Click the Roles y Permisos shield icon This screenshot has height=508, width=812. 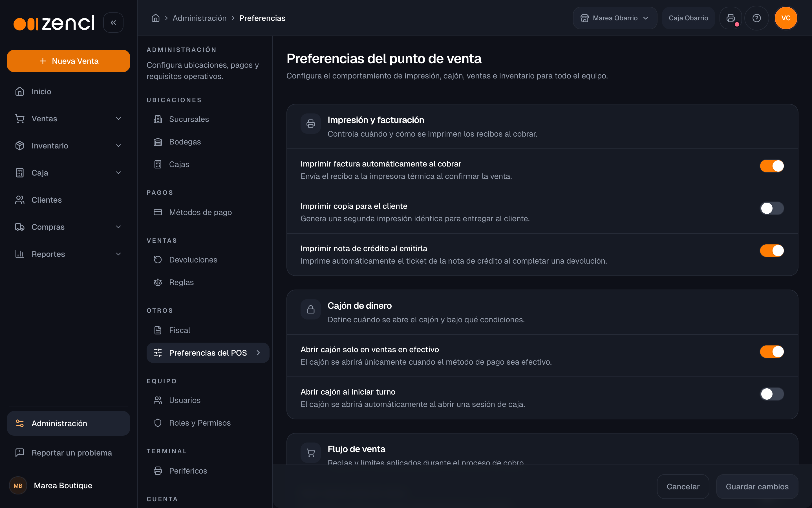point(158,423)
